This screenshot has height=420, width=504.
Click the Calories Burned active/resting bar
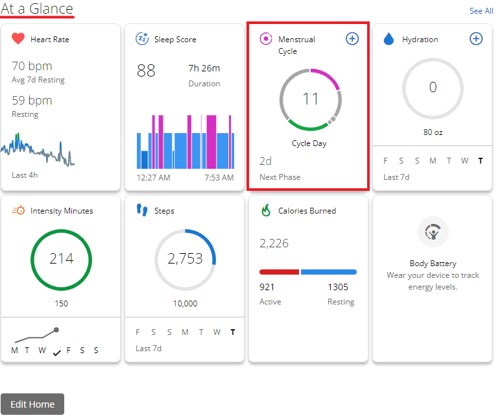308,272
